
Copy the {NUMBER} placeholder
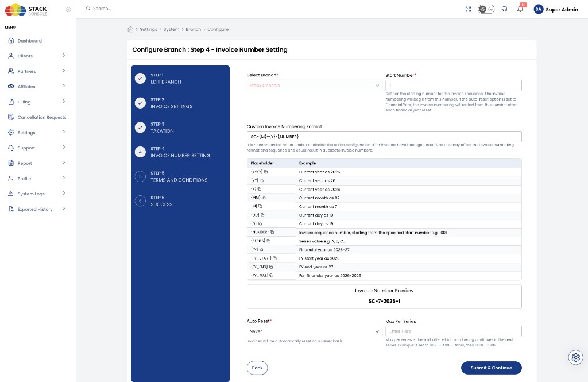272,232
